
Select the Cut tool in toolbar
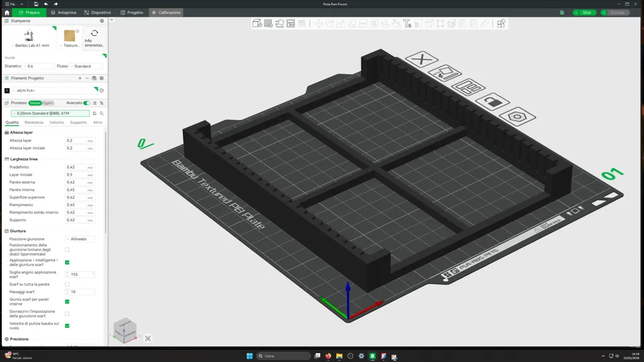(363, 23)
